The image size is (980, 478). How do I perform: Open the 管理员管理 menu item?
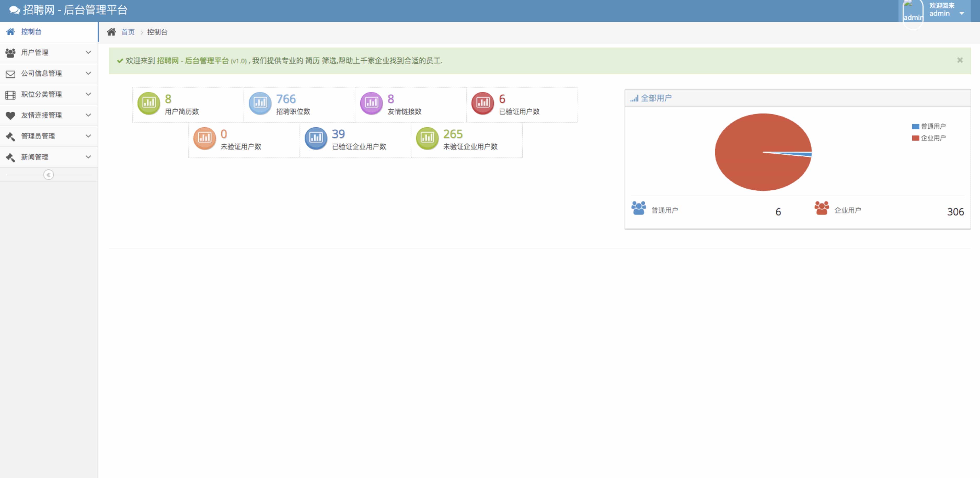[x=49, y=136]
